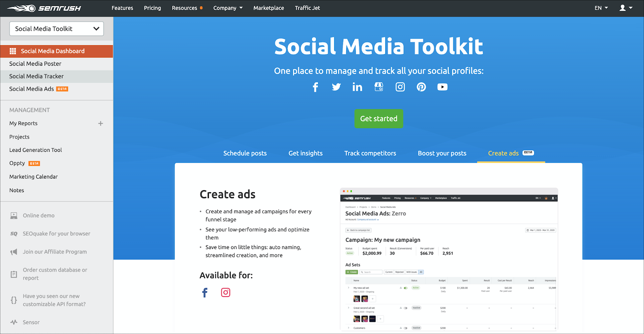
Task: Click the Semrush logo
Action: coord(44,8)
